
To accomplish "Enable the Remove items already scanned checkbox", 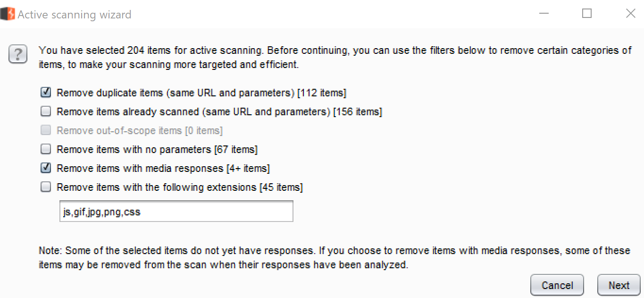I will pyautogui.click(x=46, y=111).
